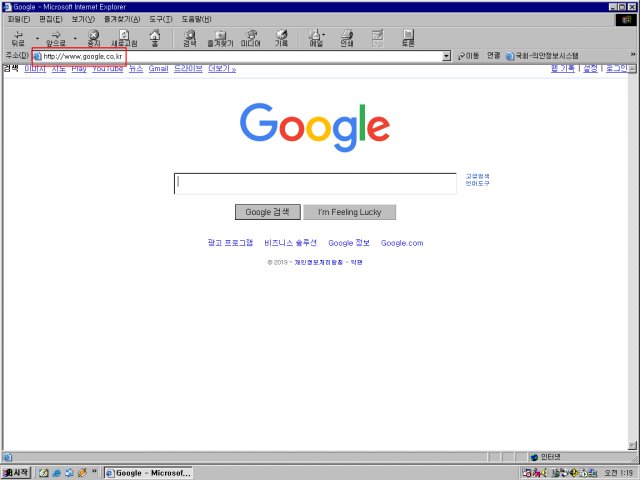
Task: Open the 미디어 media bar icon
Action: point(251,38)
